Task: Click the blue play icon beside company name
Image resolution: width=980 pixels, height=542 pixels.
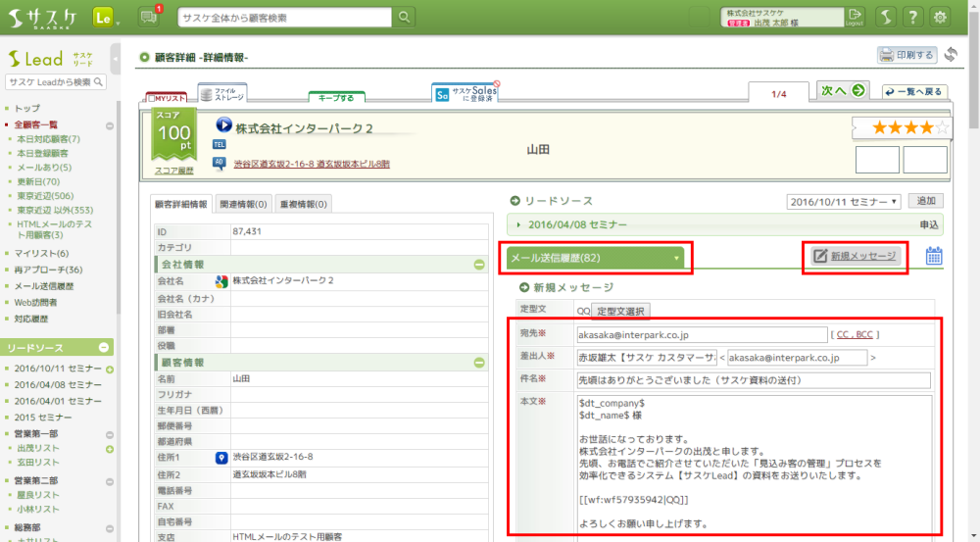Action: (x=223, y=125)
